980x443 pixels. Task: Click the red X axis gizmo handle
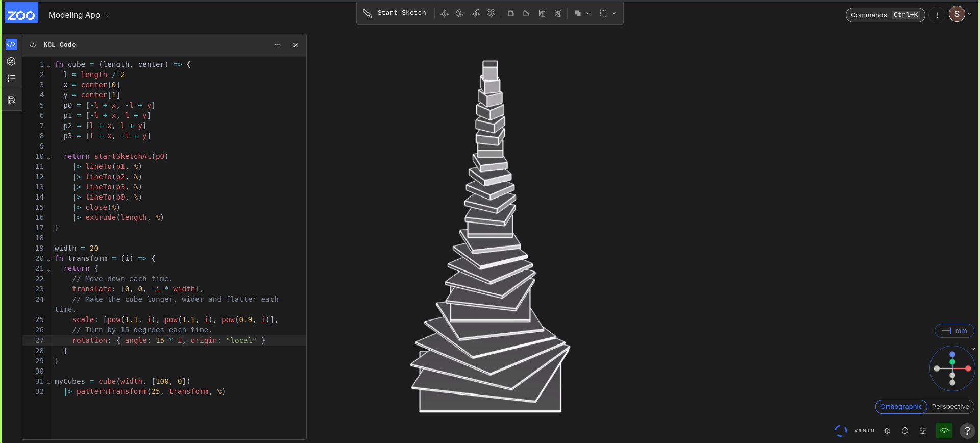point(968,368)
